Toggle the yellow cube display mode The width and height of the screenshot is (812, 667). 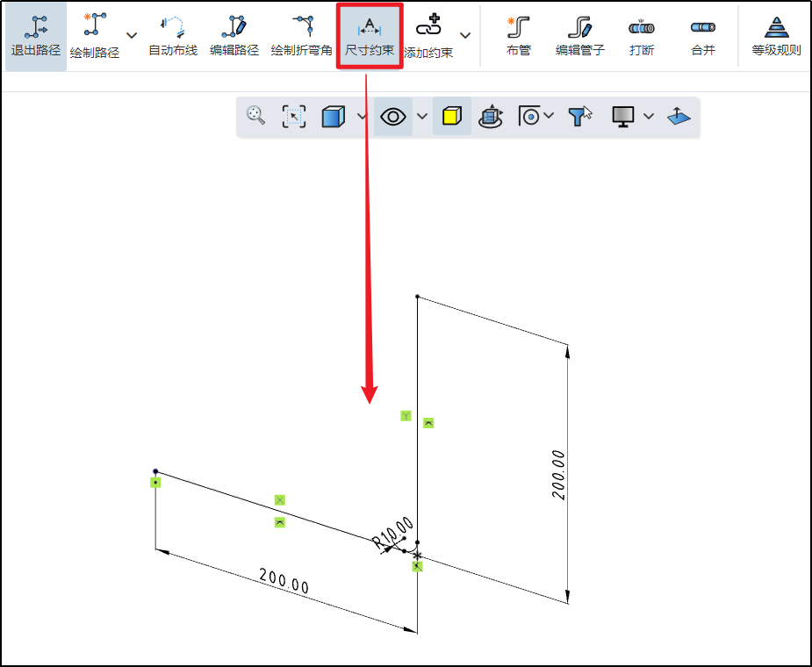451,116
